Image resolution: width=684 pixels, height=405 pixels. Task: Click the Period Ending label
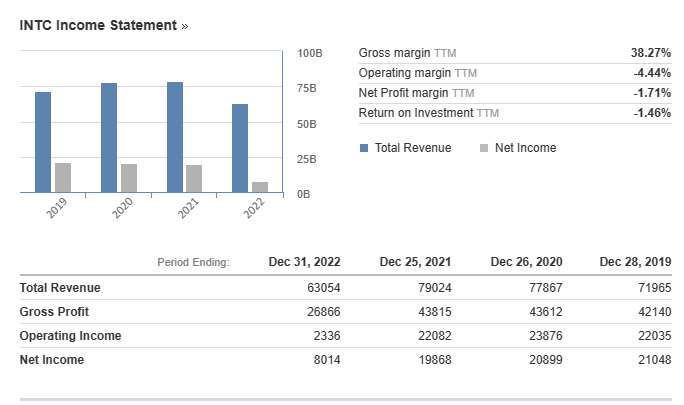[x=193, y=262]
